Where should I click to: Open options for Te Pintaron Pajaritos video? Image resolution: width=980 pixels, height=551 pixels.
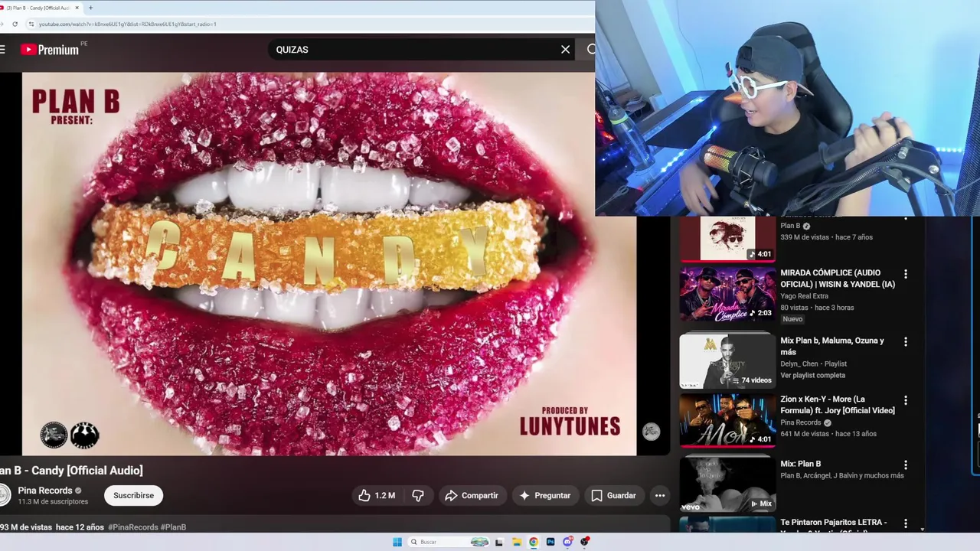[906, 523]
